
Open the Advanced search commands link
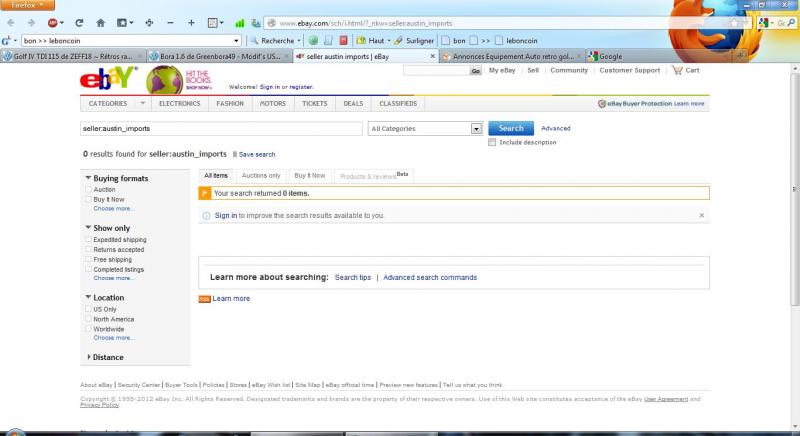click(430, 277)
